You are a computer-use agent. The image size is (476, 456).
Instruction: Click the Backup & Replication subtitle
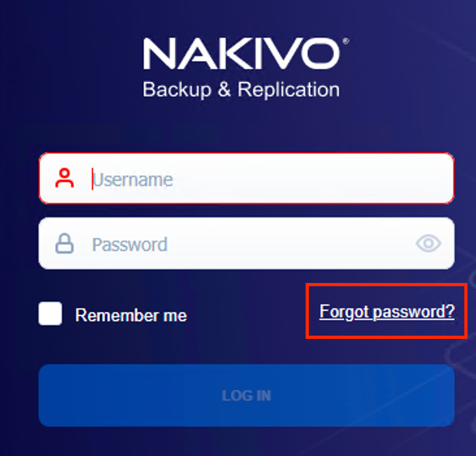click(x=241, y=89)
